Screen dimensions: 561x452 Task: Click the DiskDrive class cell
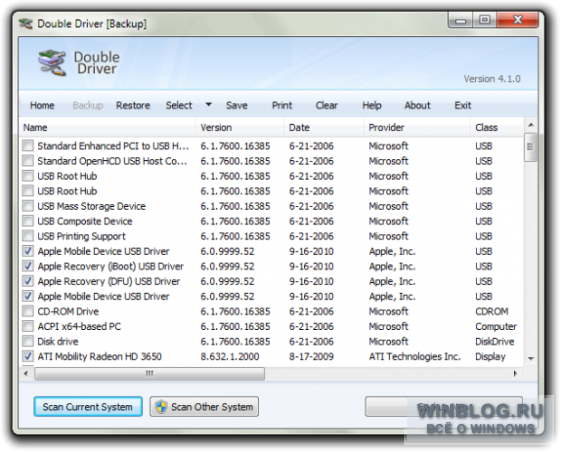click(495, 341)
